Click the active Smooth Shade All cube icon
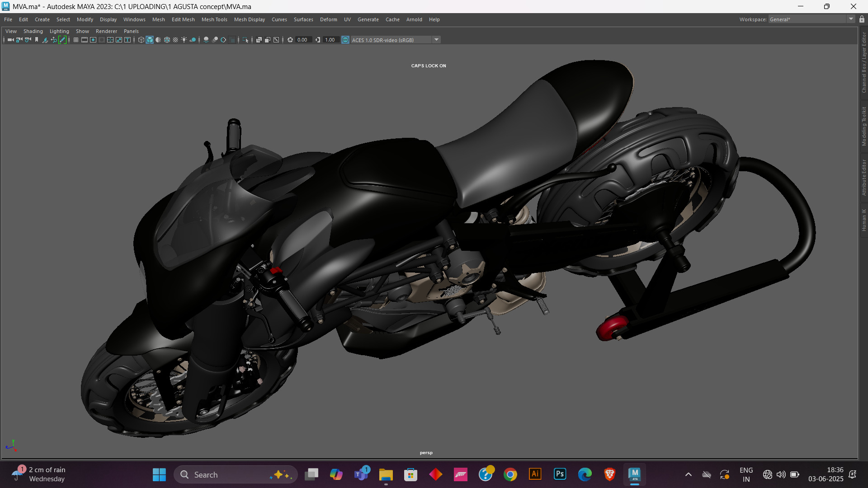The width and height of the screenshot is (868, 488). 150,40
